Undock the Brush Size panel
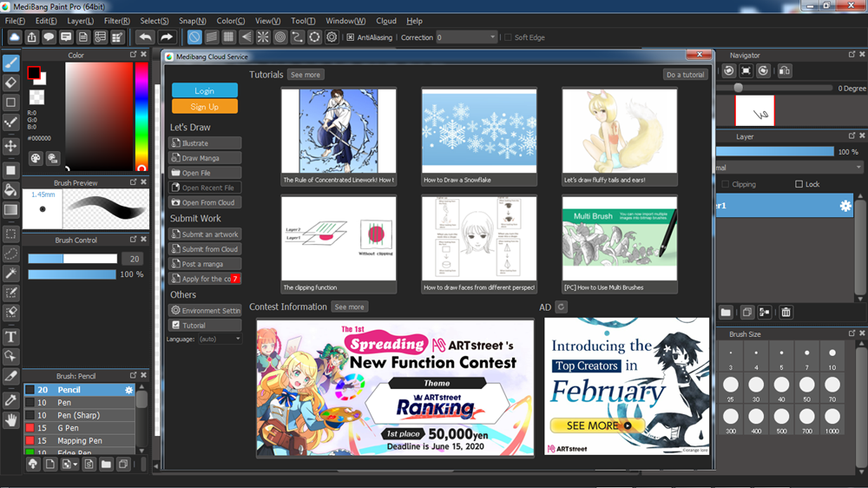Viewport: 868px width, 488px height. (x=852, y=333)
